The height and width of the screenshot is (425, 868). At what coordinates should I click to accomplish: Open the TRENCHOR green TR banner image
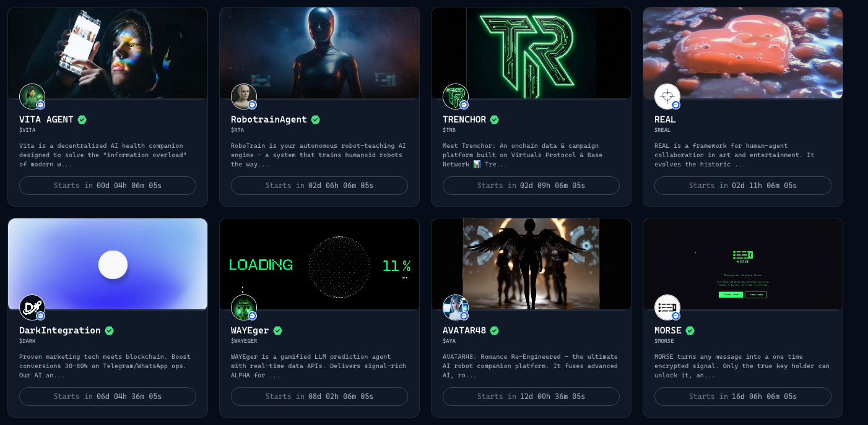coord(531,53)
